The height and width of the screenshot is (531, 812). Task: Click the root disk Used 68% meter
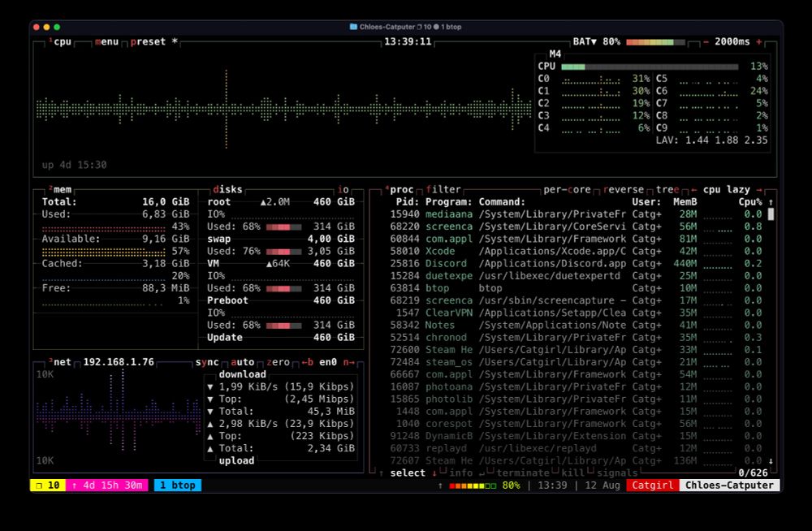[x=283, y=227]
